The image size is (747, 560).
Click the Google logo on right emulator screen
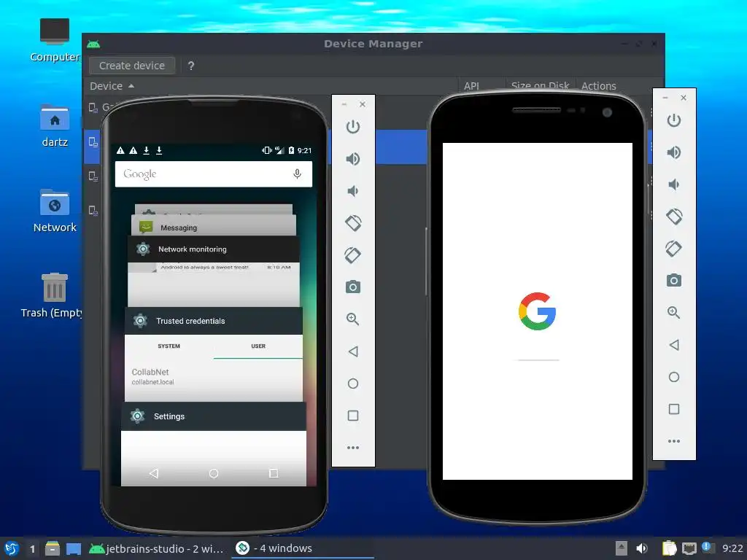tap(537, 311)
